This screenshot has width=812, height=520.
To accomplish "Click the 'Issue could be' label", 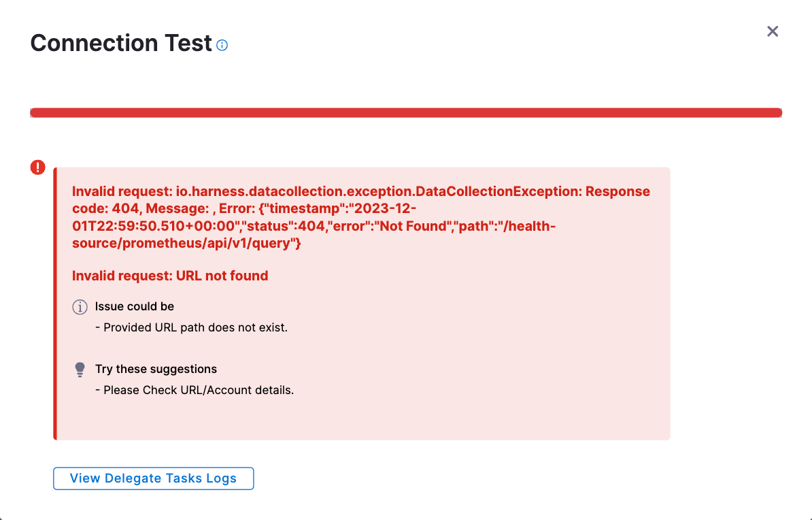I will [135, 306].
